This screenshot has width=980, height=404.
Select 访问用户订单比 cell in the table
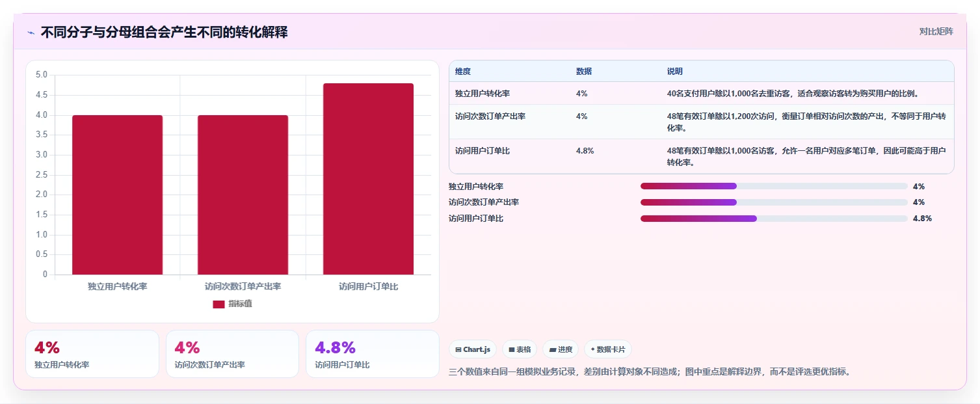pos(483,151)
